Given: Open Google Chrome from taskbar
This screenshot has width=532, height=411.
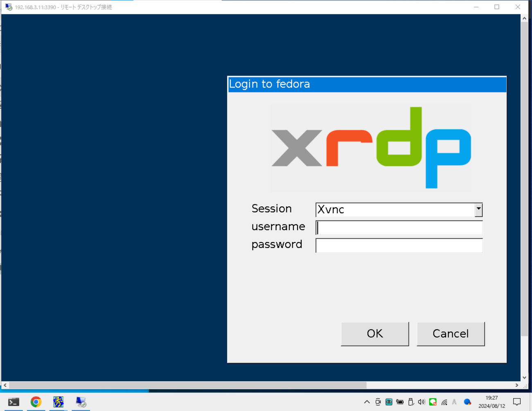Looking at the screenshot, I should tap(36, 402).
